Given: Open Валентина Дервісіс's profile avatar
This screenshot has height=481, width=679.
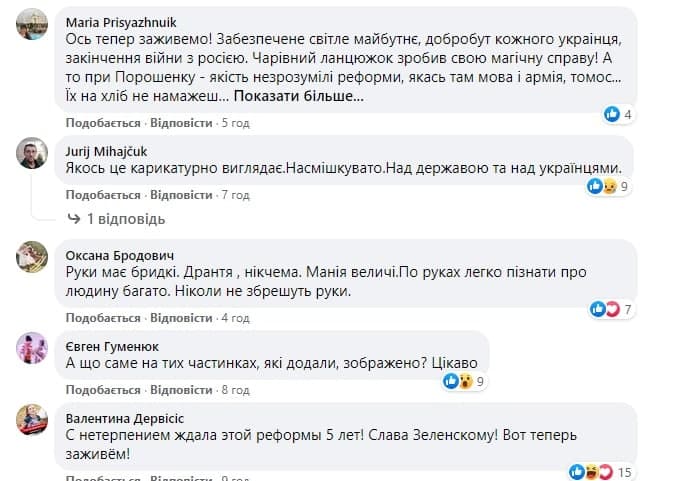Looking at the screenshot, I should [x=33, y=420].
